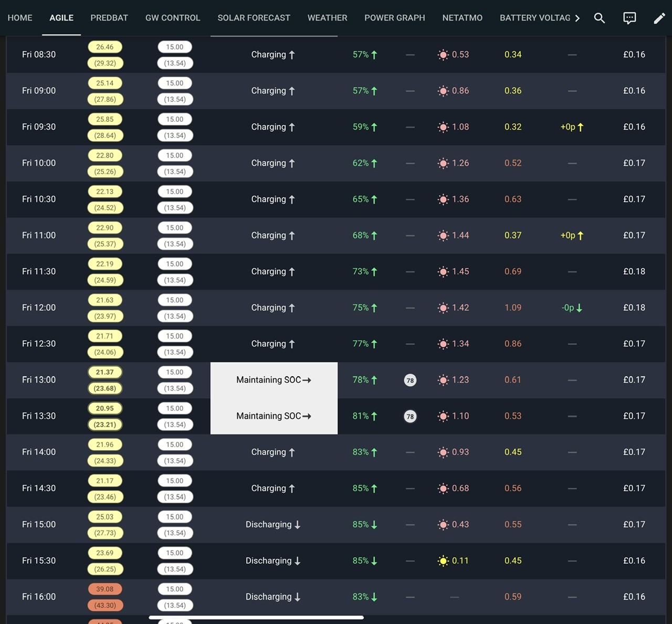Click the pencil edit dashboard icon
672x624 pixels.
[659, 18]
